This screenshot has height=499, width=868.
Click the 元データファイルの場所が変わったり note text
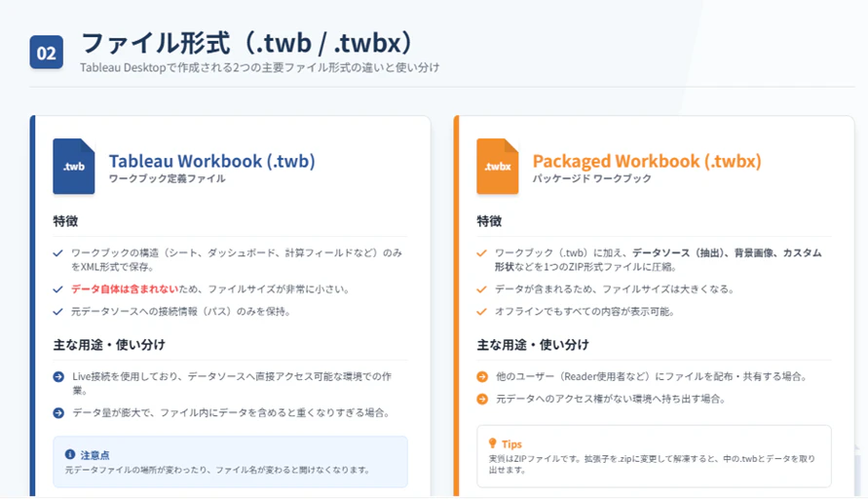pyautogui.click(x=217, y=470)
